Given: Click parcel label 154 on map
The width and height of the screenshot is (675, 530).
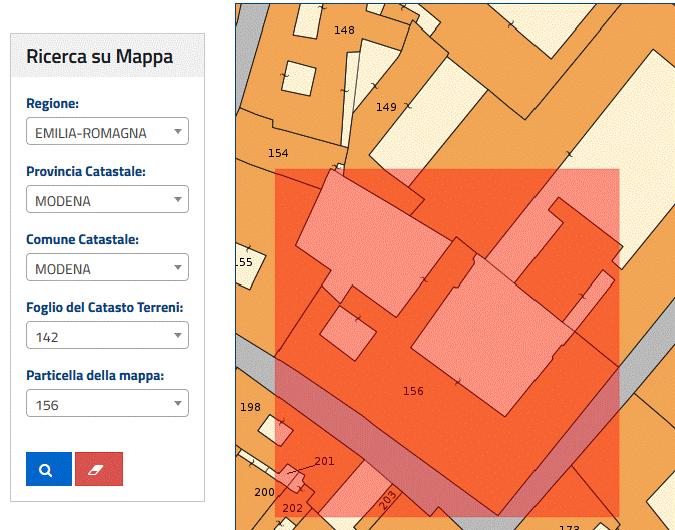Looking at the screenshot, I should 278,153.
